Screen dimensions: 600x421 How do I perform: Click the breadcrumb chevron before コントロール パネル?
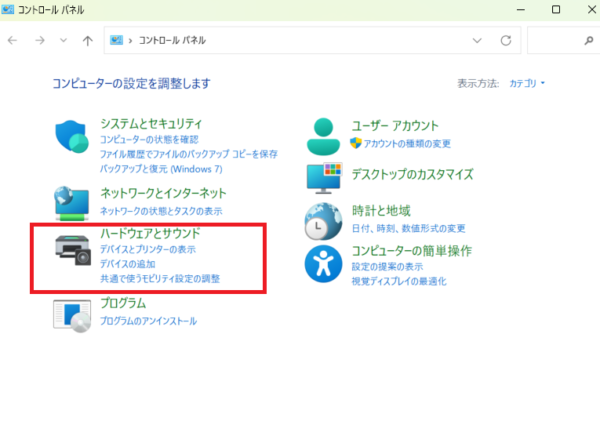pyautogui.click(x=130, y=41)
